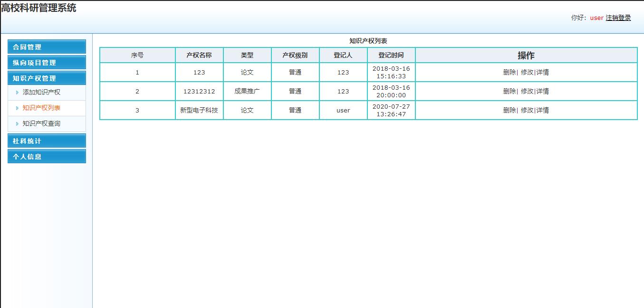Select 知识产权列表 in the sidebar
The width and height of the screenshot is (644, 308).
tap(42, 107)
